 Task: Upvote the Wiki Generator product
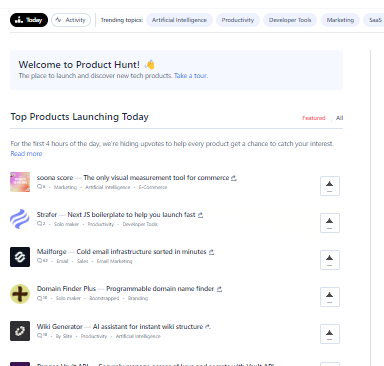tap(330, 334)
